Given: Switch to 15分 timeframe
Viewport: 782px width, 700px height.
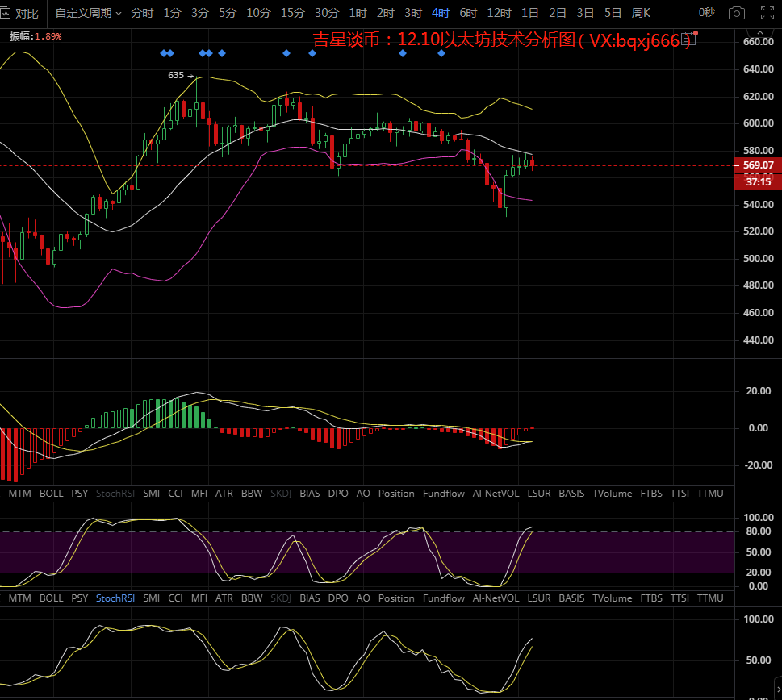Looking at the screenshot, I should pos(292,13).
